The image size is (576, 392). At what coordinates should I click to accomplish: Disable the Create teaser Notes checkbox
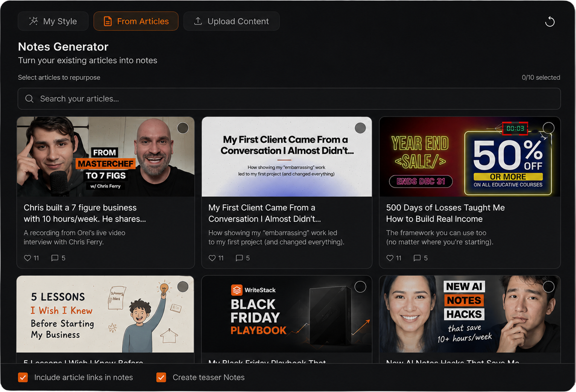pos(161,377)
